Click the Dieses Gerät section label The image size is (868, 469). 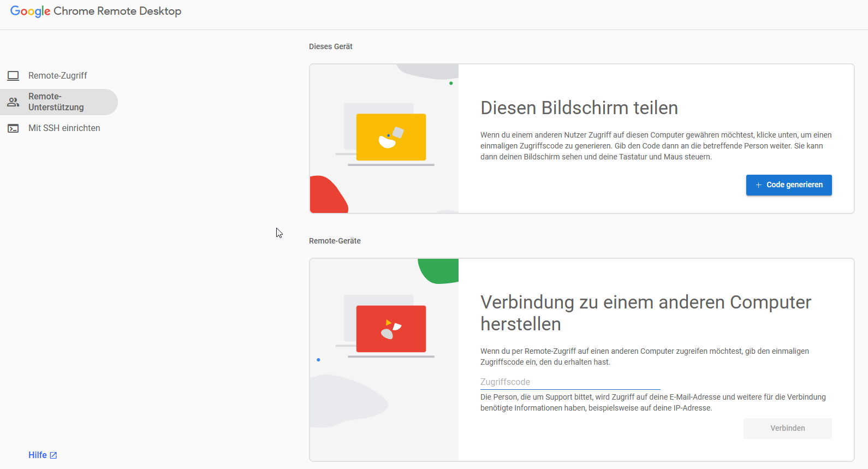pyautogui.click(x=330, y=47)
